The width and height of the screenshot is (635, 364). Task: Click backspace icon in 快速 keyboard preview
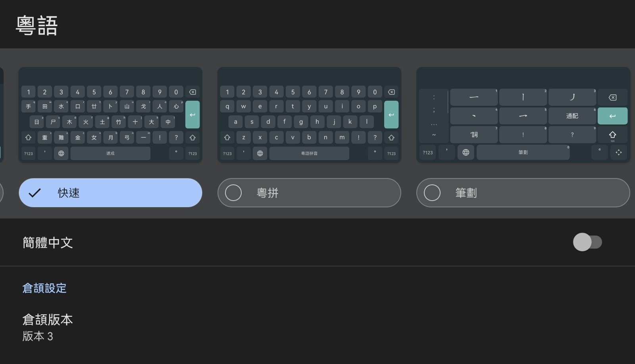coord(192,92)
